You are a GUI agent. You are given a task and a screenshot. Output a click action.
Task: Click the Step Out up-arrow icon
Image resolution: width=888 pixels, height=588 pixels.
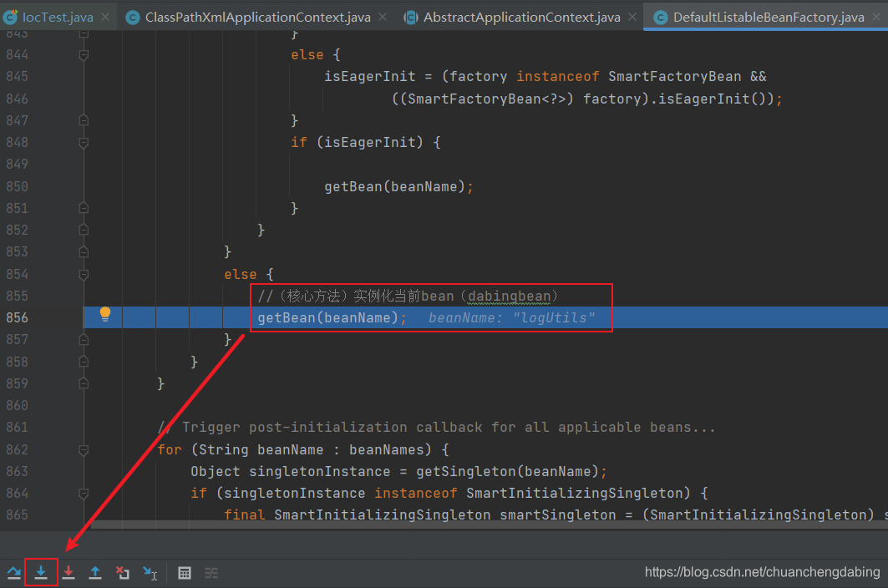[95, 573]
